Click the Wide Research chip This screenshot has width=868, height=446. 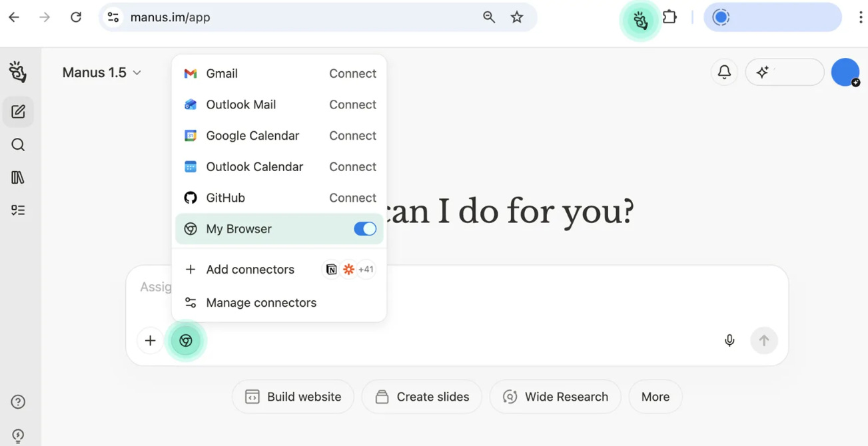(x=556, y=397)
